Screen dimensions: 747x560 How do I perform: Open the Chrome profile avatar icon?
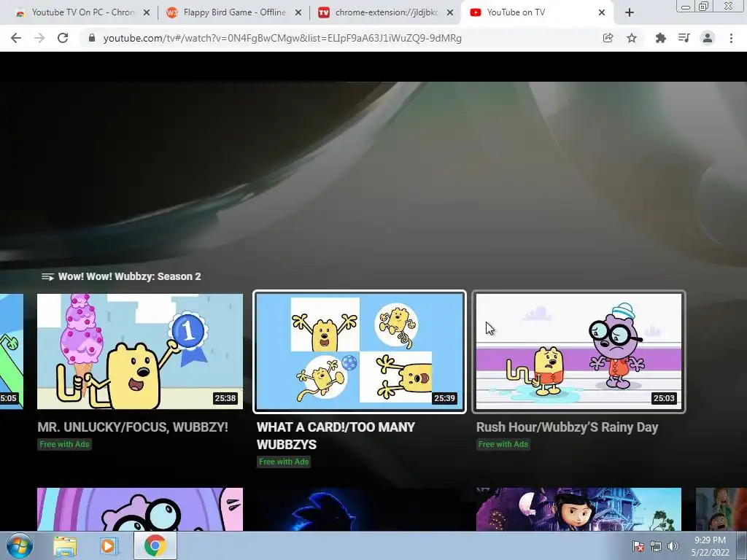[x=708, y=38]
